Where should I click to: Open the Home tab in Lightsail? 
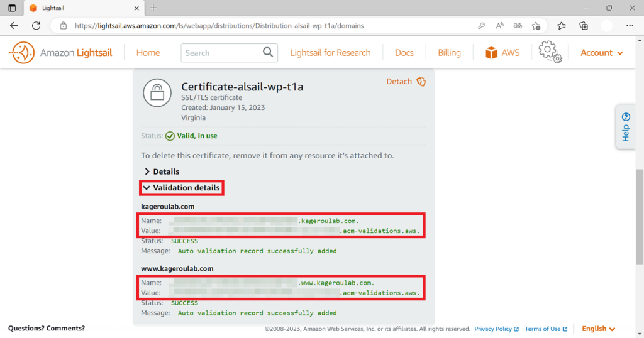148,53
